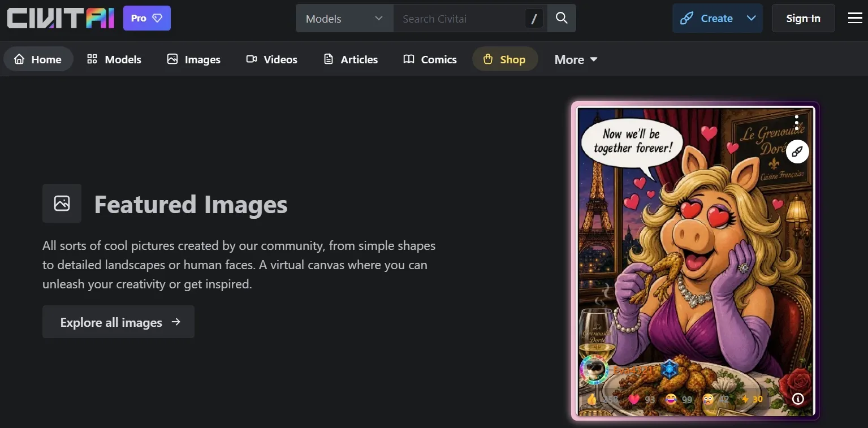The image size is (868, 428).
Task: Click the crying emoji reaction showing 42
Action: coord(716,399)
